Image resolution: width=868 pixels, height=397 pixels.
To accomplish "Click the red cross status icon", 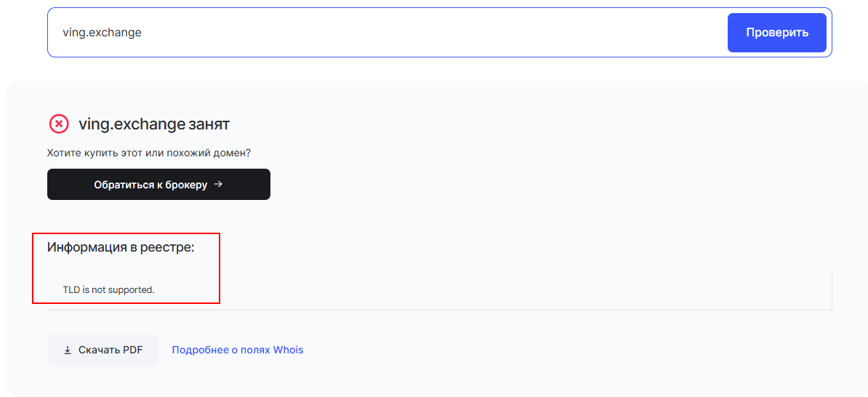I will [59, 124].
